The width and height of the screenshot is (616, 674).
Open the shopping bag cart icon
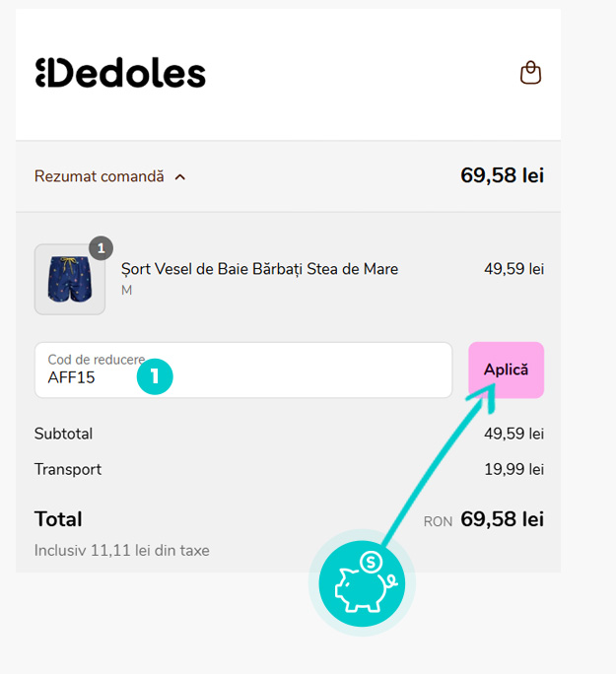[x=530, y=73]
